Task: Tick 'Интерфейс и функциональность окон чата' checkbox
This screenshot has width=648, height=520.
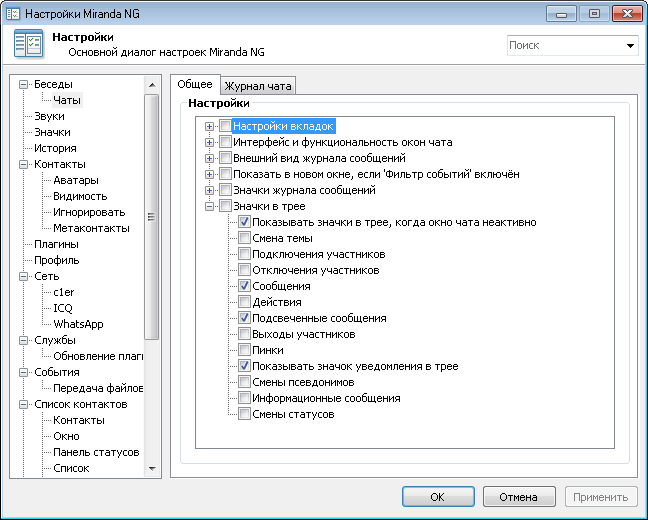Action: tap(225, 142)
